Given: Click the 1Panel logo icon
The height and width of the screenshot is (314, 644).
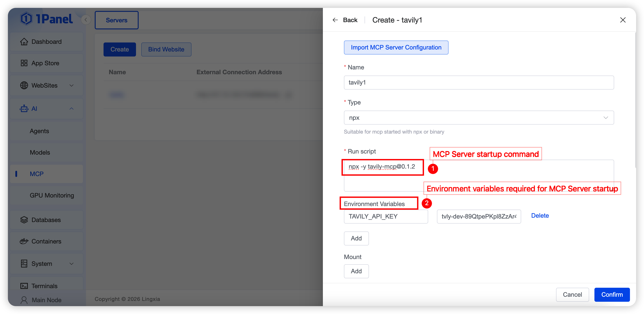Looking at the screenshot, I should (26, 19).
